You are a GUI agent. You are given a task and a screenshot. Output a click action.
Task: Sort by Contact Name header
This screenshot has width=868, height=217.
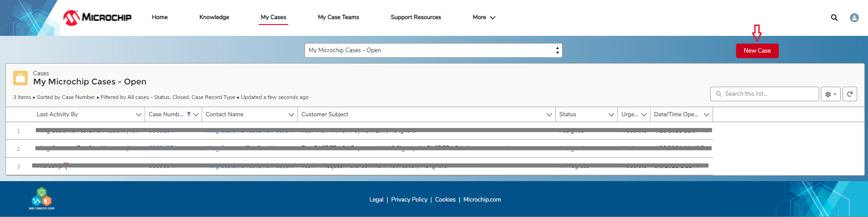[x=224, y=114]
